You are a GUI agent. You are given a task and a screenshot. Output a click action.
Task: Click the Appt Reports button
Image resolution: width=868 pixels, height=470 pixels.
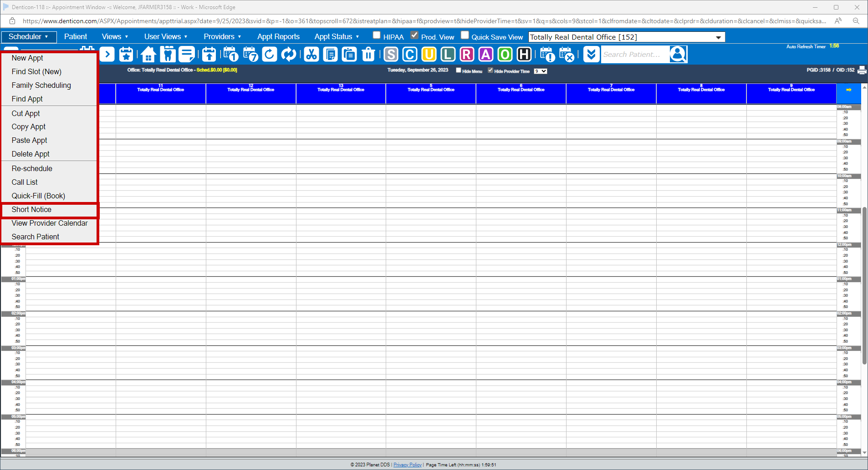(x=278, y=37)
